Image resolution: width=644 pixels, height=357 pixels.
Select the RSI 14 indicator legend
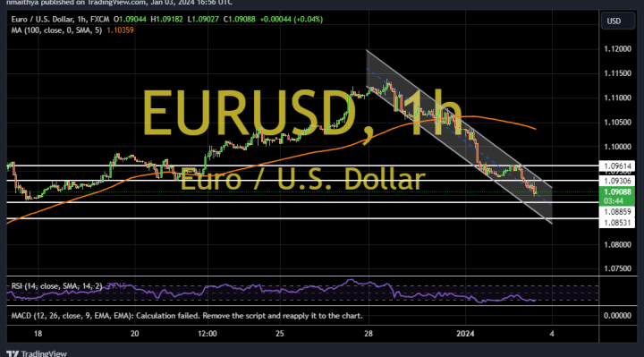(56, 286)
